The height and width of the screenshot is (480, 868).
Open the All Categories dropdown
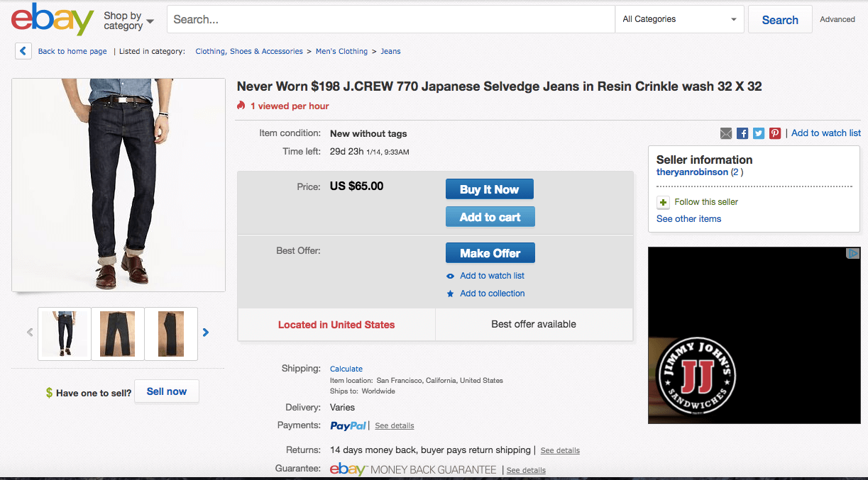(x=679, y=19)
